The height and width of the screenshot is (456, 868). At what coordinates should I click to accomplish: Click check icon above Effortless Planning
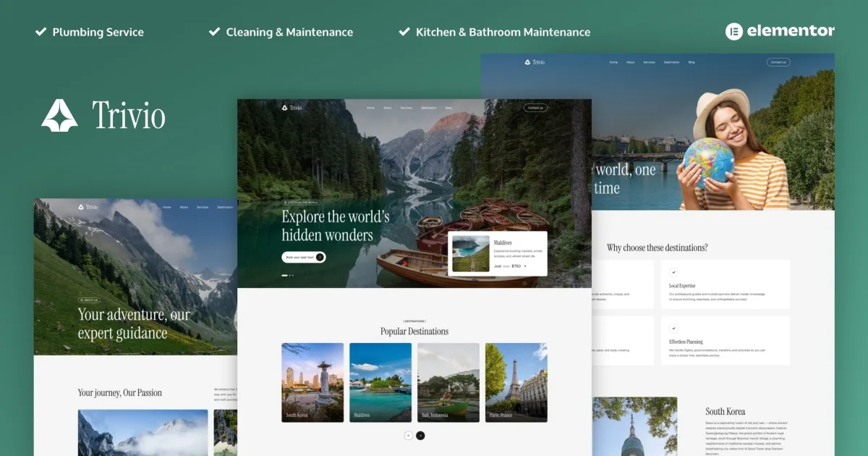point(673,328)
